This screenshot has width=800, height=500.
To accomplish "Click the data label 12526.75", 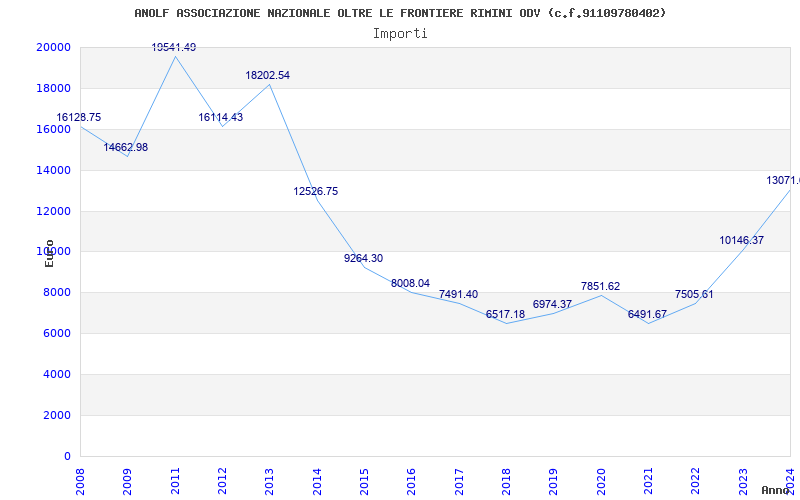I will click(315, 191).
